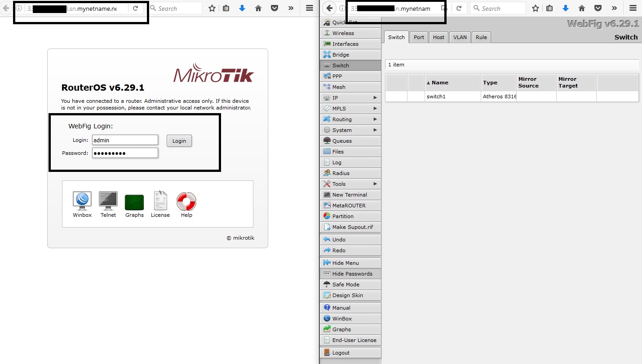Open WinBox link in sidebar

tap(350, 319)
